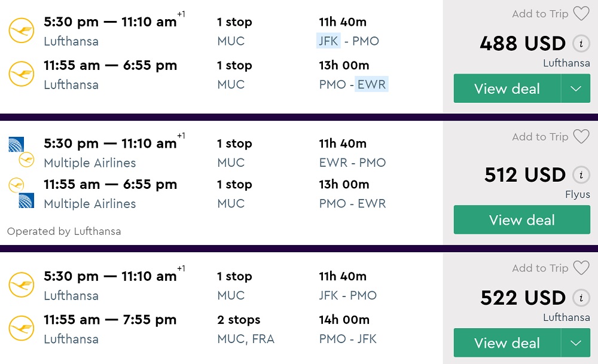
Task: View deal for the 488 USD Lufthansa fare
Action: [x=507, y=88]
